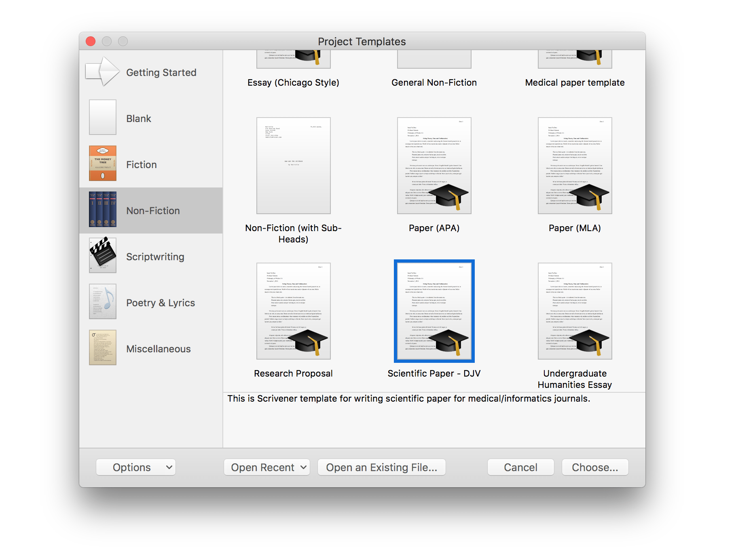Cancel the Project Templates dialog
Image resolution: width=736 pixels, height=560 pixels.
pos(521,467)
